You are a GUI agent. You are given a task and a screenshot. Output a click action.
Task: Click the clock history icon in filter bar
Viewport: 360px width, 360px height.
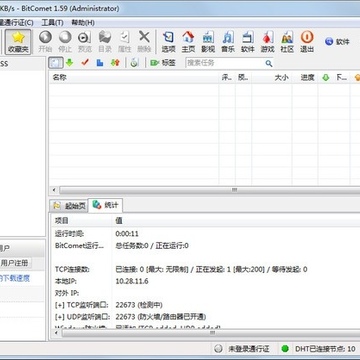pyautogui.click(x=134, y=63)
